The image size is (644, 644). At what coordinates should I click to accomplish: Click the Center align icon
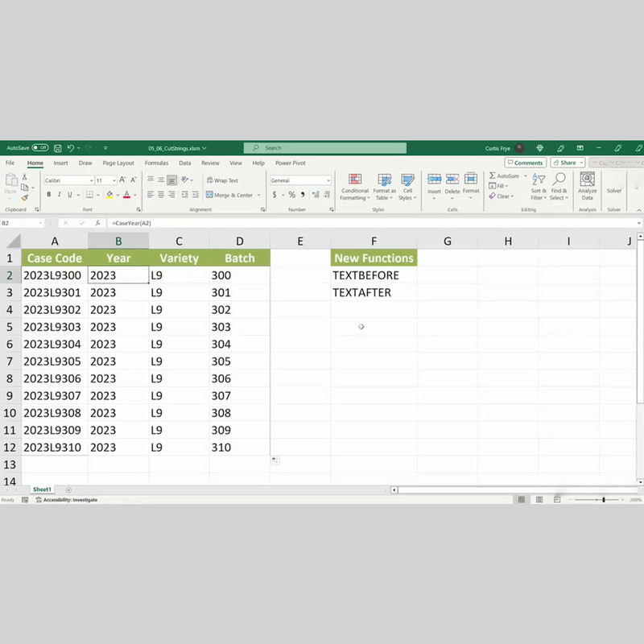click(161, 195)
